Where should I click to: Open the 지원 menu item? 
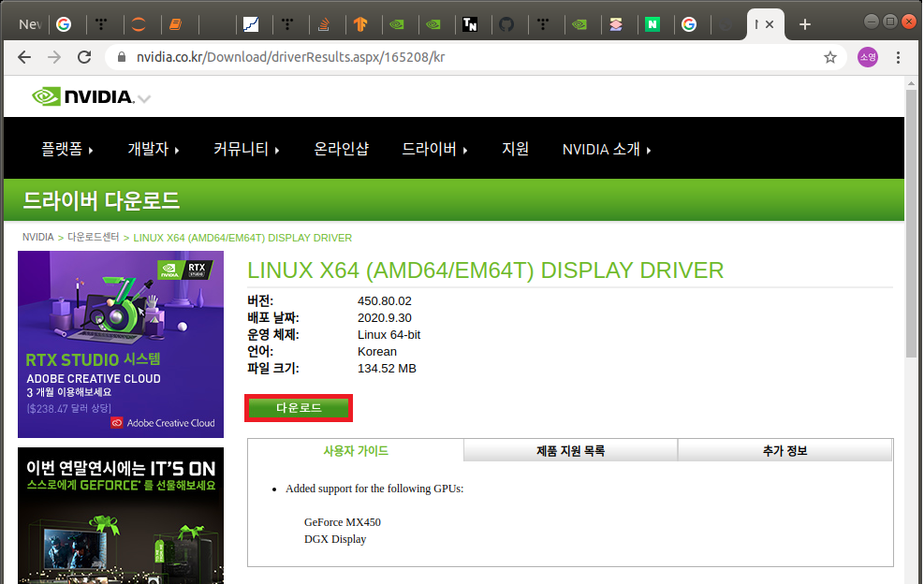coord(515,149)
